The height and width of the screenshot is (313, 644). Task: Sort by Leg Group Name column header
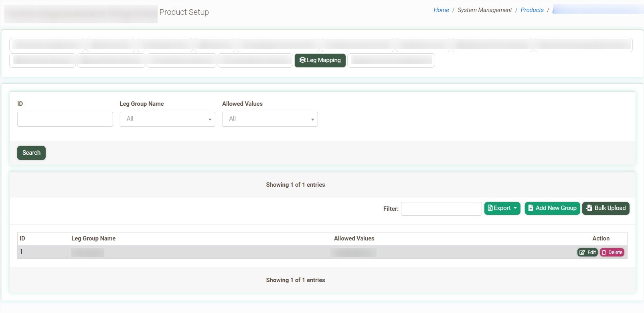(x=93, y=238)
